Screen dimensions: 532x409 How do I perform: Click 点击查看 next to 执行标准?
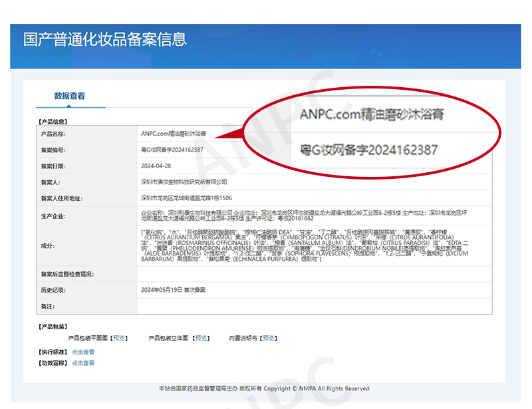click(x=83, y=352)
